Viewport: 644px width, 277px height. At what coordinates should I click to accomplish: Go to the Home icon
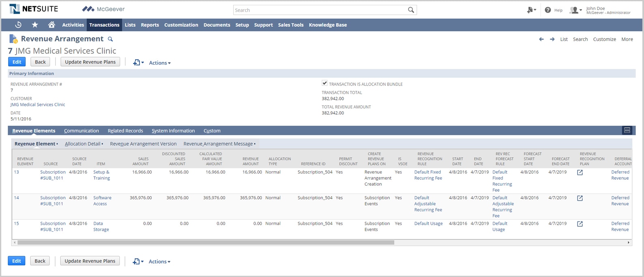tap(52, 25)
